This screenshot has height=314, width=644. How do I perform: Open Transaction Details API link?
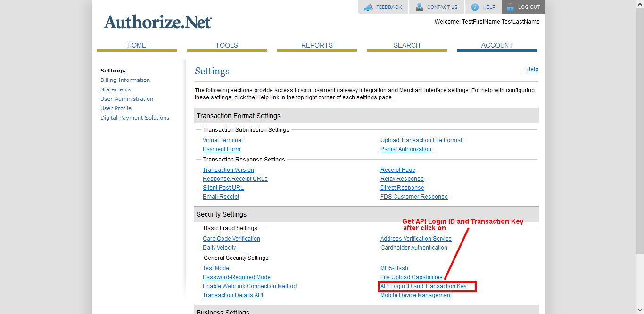233,295
